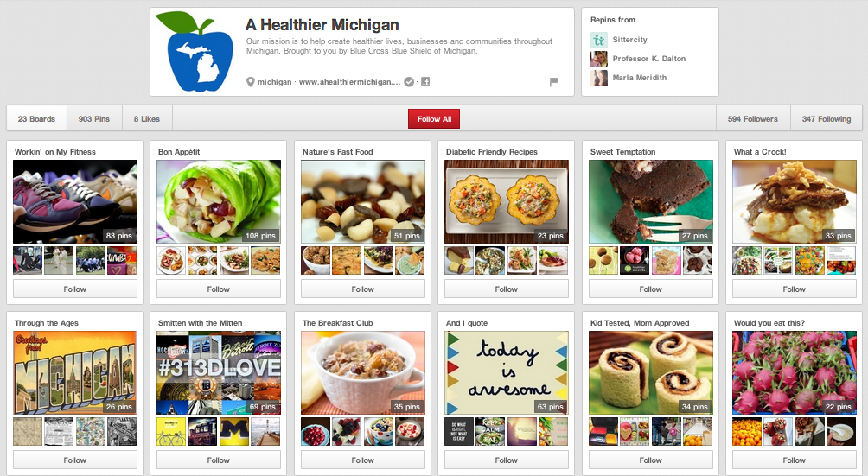The image size is (868, 476).
Task: Open the 23 Boards tab
Action: (x=36, y=119)
